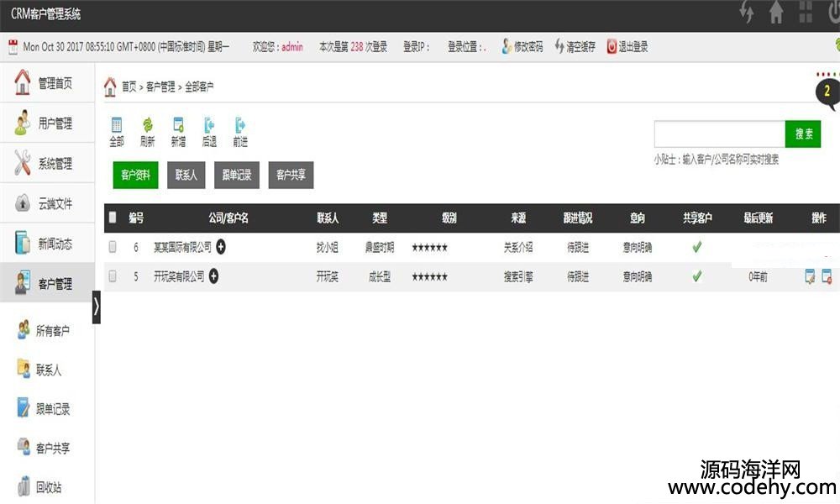Check the checkbox for row 6
Screen dimensions: 840x504
click(x=113, y=246)
